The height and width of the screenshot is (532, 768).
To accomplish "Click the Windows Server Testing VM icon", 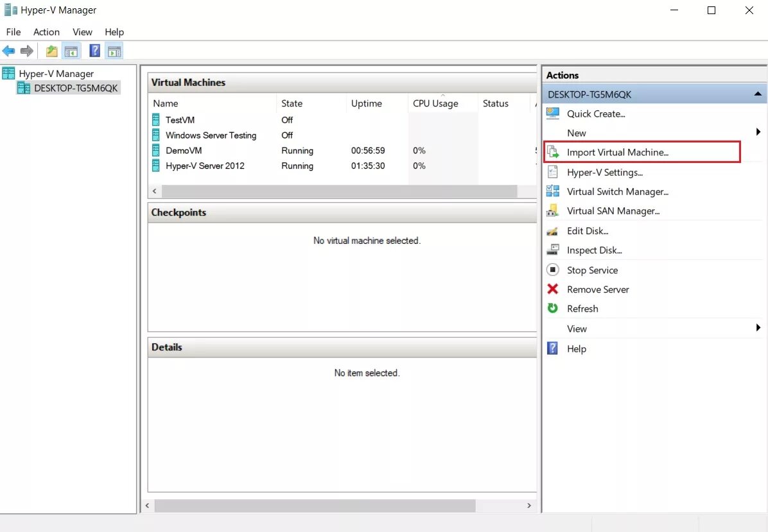I will [156, 135].
